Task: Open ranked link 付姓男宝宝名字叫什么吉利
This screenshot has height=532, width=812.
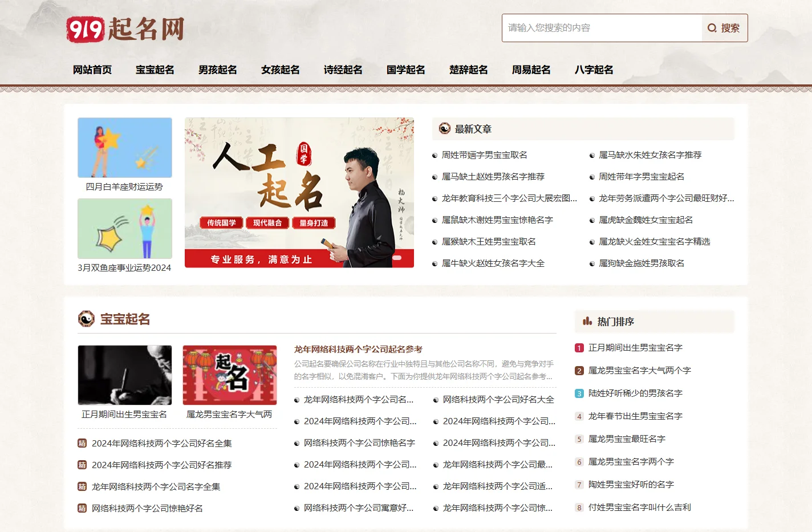Action: click(640, 507)
